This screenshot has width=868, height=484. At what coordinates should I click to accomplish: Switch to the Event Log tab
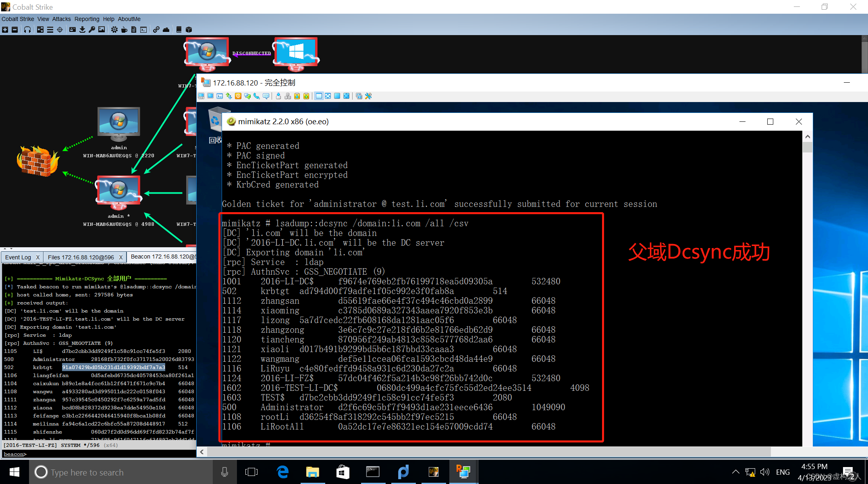(18, 257)
